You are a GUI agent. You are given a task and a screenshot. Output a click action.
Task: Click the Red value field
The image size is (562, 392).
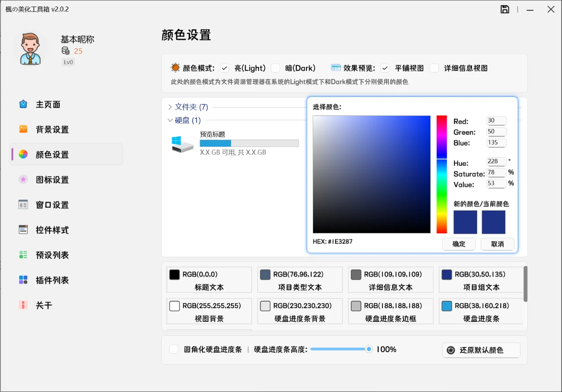click(497, 121)
